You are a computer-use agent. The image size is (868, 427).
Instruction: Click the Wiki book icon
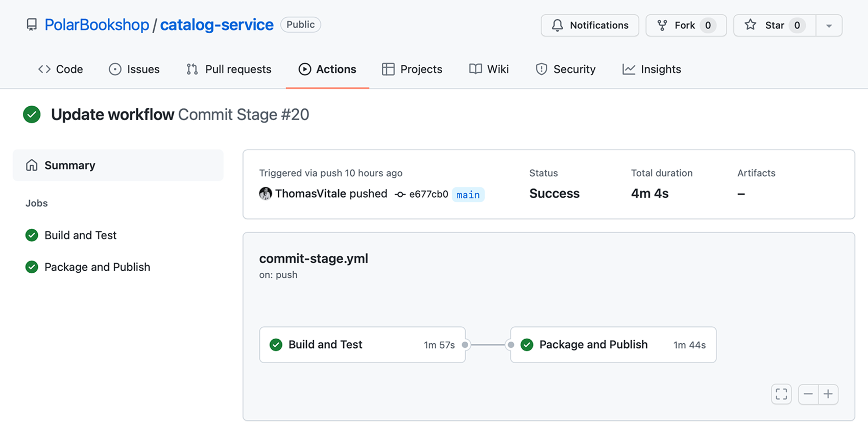point(475,69)
